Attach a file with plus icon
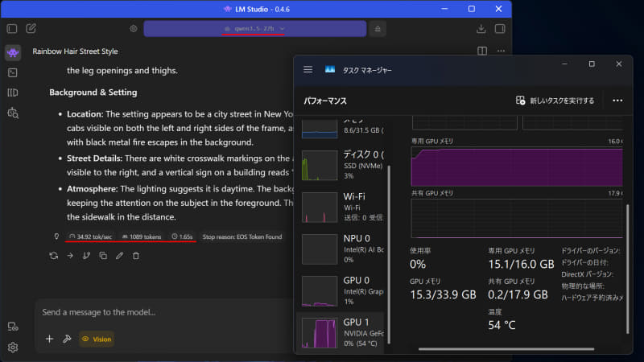Viewport: 644px width, 362px height. tap(49, 339)
